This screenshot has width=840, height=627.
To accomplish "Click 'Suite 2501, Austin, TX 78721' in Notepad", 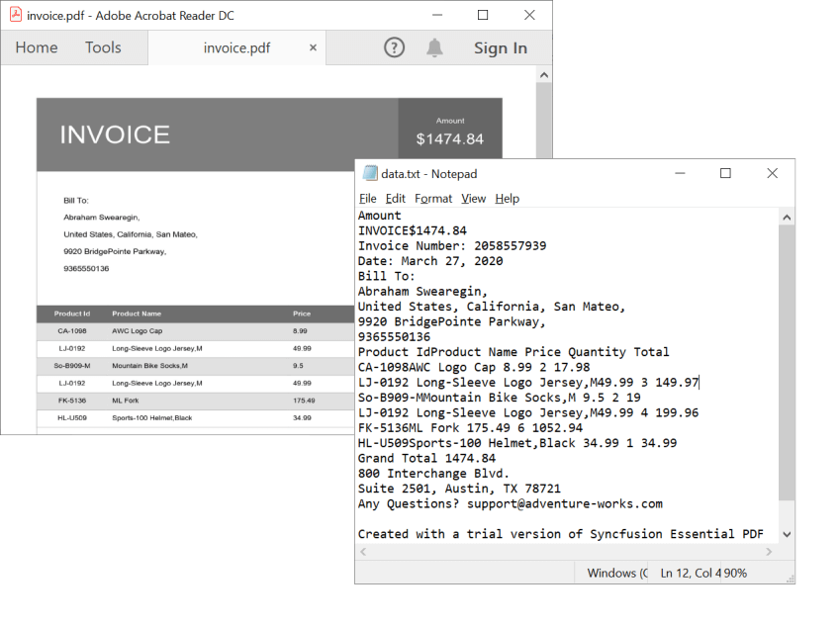I will 459,489.
